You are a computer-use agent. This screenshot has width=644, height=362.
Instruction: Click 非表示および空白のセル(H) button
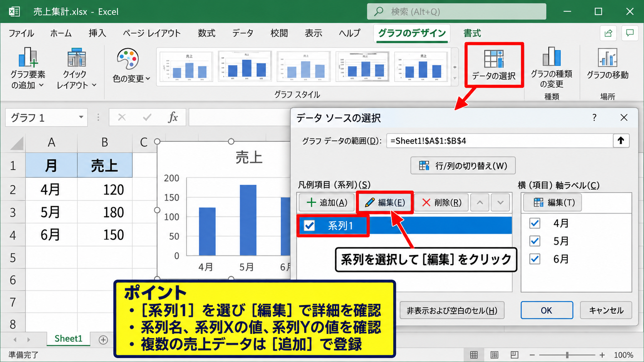452,310
